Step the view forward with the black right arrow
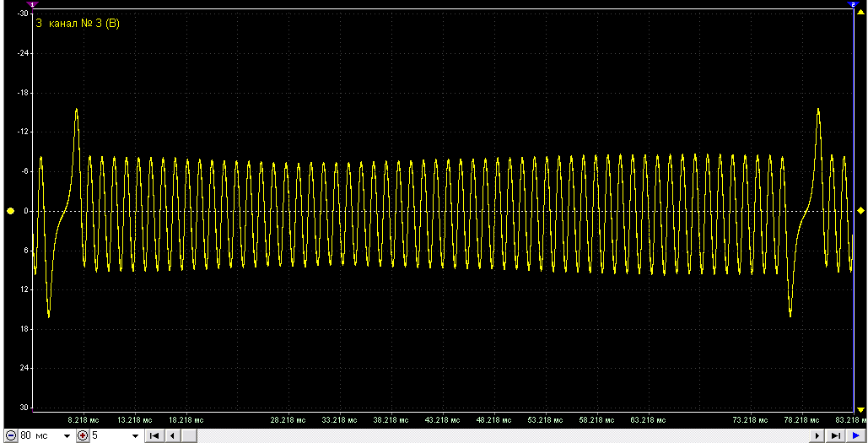The image size is (868, 443). click(817, 435)
